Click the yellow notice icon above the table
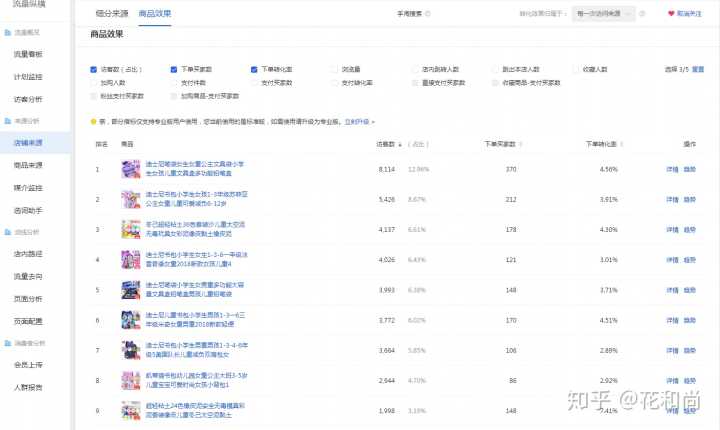Screen dimensions: 720x430 click(93, 121)
